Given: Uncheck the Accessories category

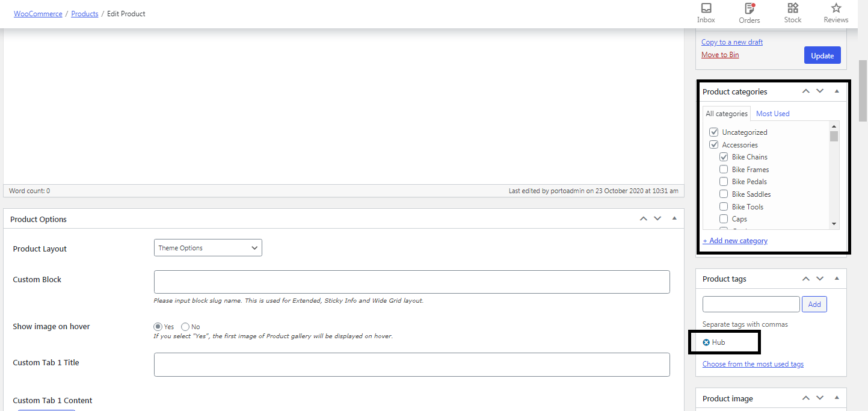Looking at the screenshot, I should [x=714, y=144].
